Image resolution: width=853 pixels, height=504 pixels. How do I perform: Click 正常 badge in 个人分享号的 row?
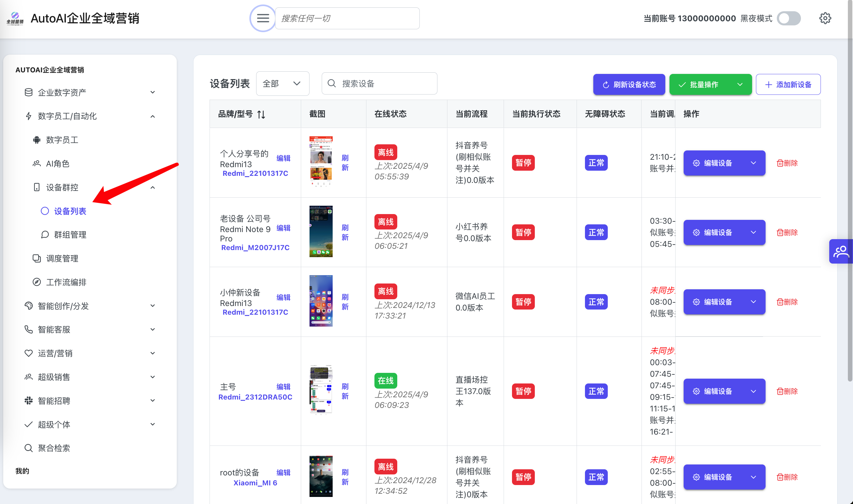coord(596,163)
